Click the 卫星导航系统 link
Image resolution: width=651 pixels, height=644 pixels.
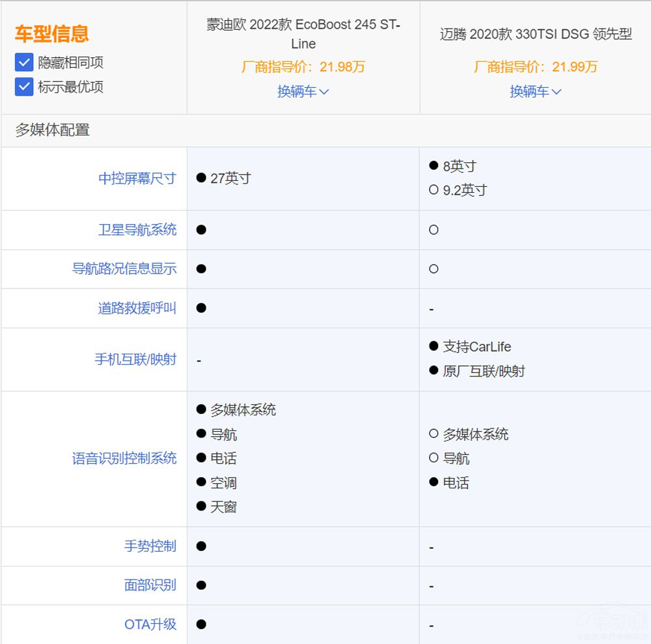click(x=137, y=230)
